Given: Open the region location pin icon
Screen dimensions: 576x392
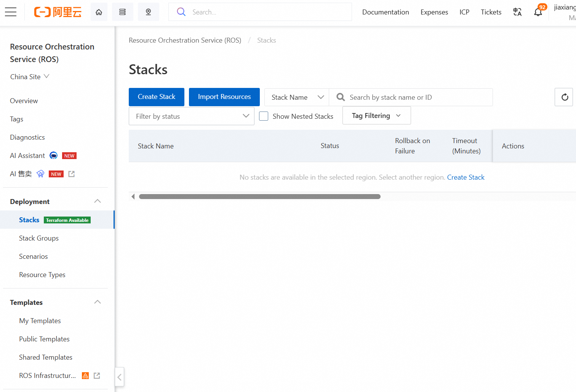Looking at the screenshot, I should 149,12.
